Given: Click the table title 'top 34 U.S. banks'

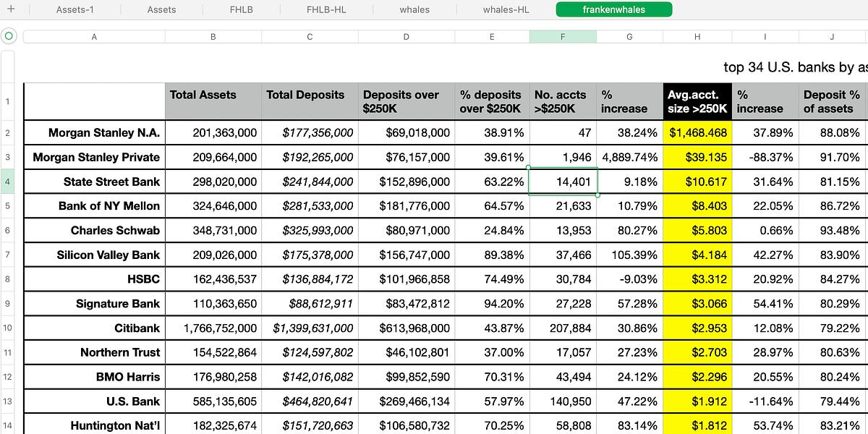Looking at the screenshot, I should click(x=796, y=67).
